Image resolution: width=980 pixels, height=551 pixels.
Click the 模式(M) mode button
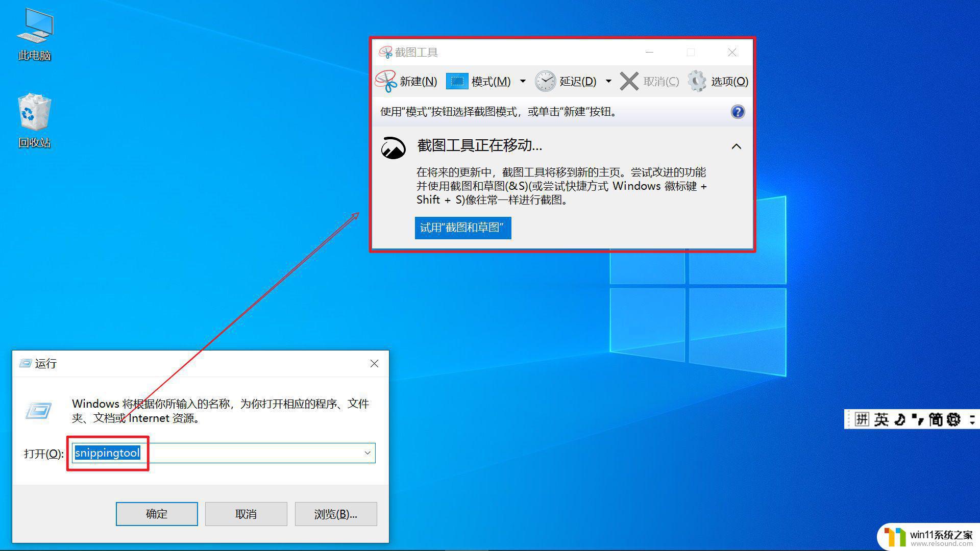pos(479,81)
